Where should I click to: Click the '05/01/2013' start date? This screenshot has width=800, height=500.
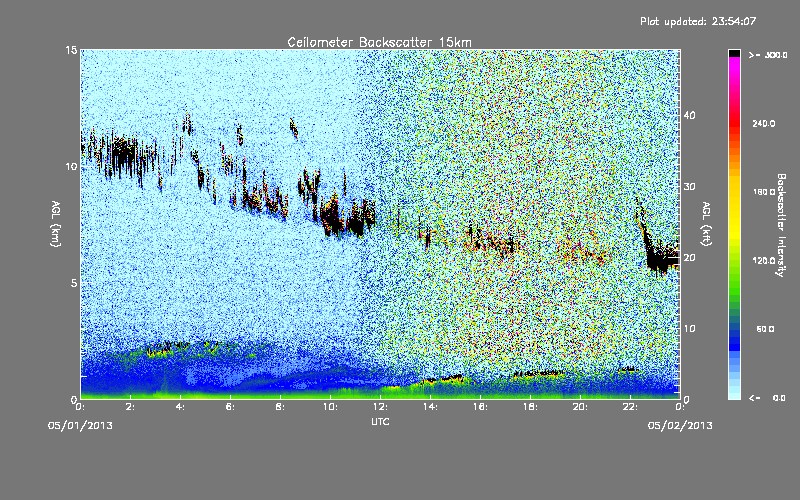pyautogui.click(x=80, y=426)
